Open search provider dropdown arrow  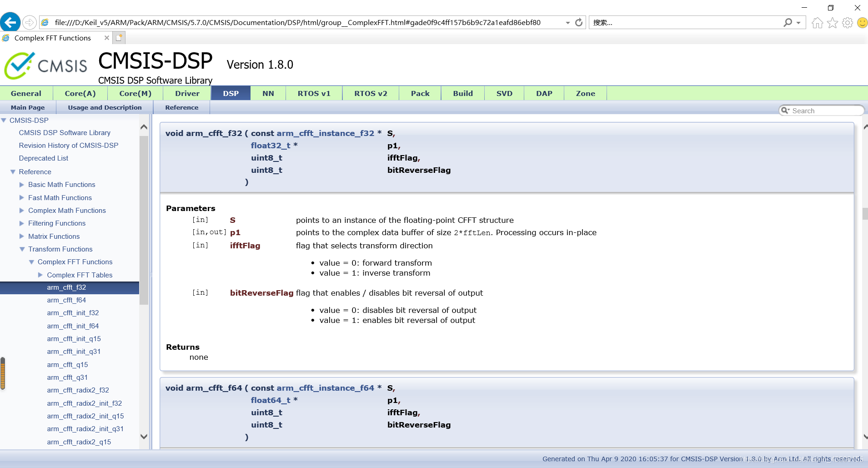coord(798,23)
